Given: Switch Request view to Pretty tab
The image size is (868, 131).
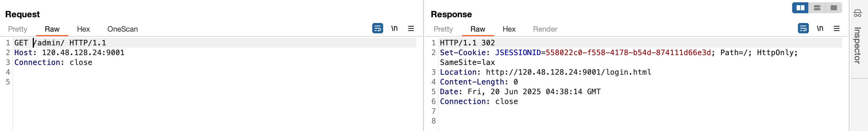Looking at the screenshot, I should pos(18,29).
